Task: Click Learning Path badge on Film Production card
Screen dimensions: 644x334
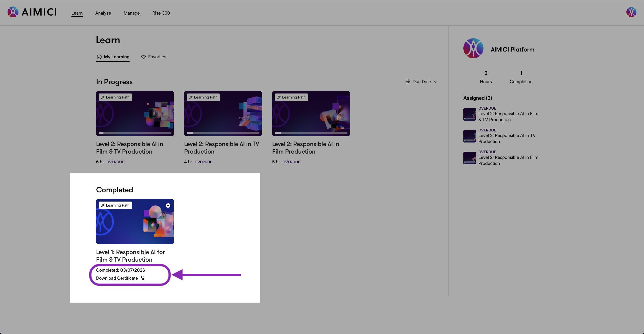Action: coord(291,97)
